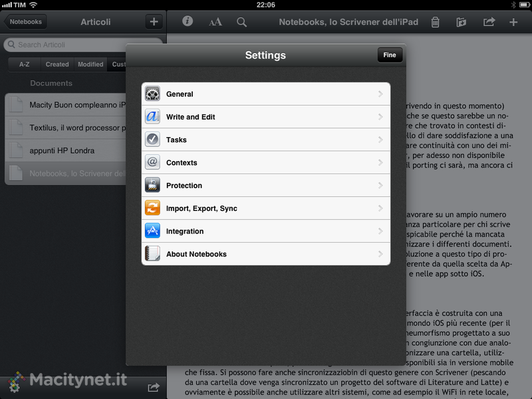The image size is (532, 399).
Task: Close Settings with Fine button
Action: (x=390, y=55)
